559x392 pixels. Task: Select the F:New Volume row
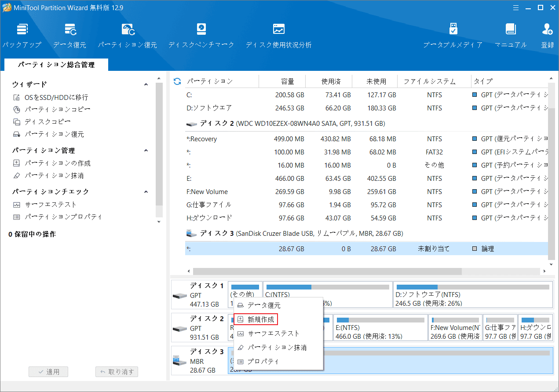367,192
